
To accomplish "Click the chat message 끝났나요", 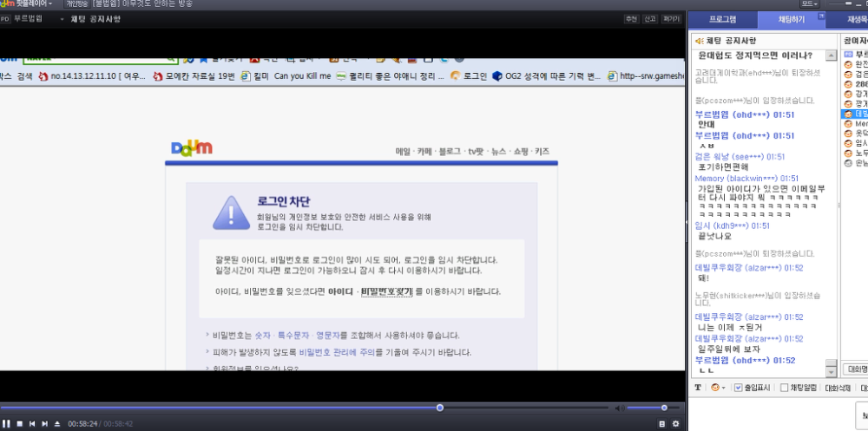I will [x=714, y=236].
